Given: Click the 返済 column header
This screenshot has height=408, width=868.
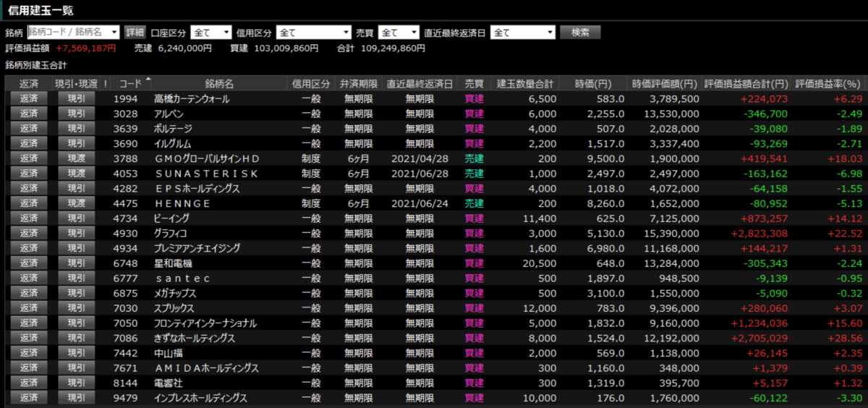Looking at the screenshot, I should (29, 83).
